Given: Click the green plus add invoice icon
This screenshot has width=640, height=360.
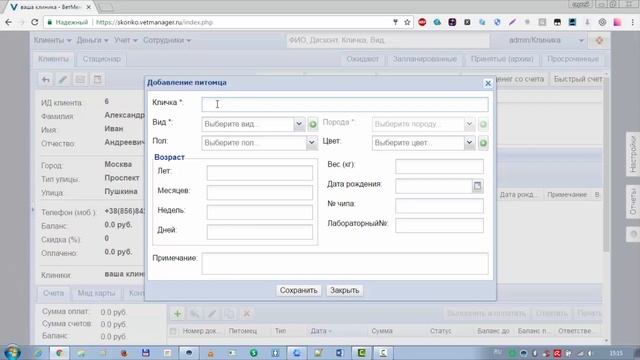Looking at the screenshot, I should 177,313.
